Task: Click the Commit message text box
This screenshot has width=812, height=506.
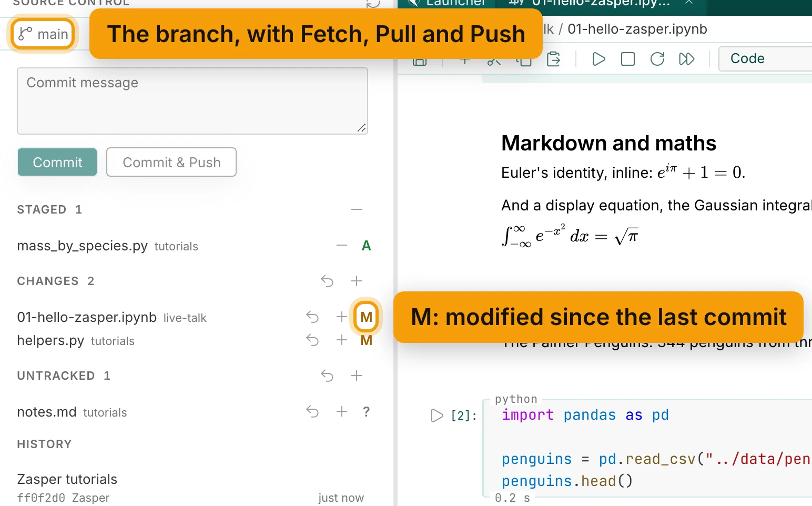Action: (192, 101)
